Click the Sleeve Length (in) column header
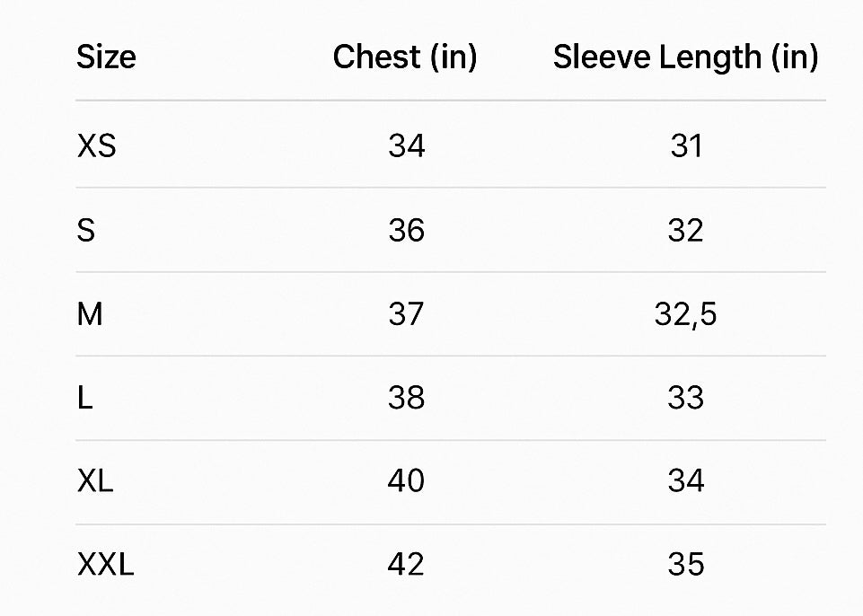Viewport: 863px width, 616px height. coord(686,57)
